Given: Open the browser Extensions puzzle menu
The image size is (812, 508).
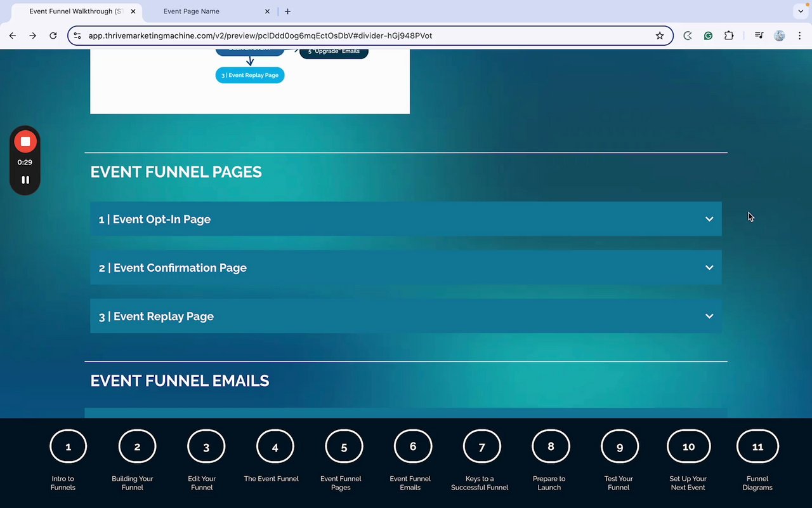Looking at the screenshot, I should (729, 36).
